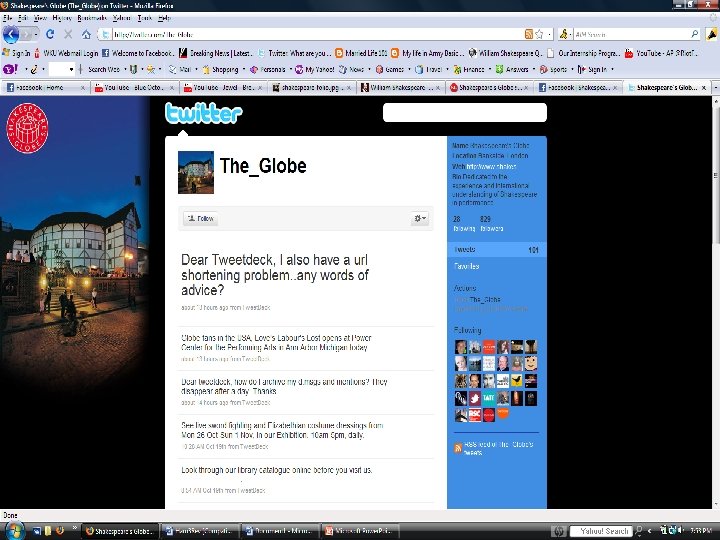Screen dimensions: 720x540
Task: Open the Edit menu
Action: (x=23, y=18)
